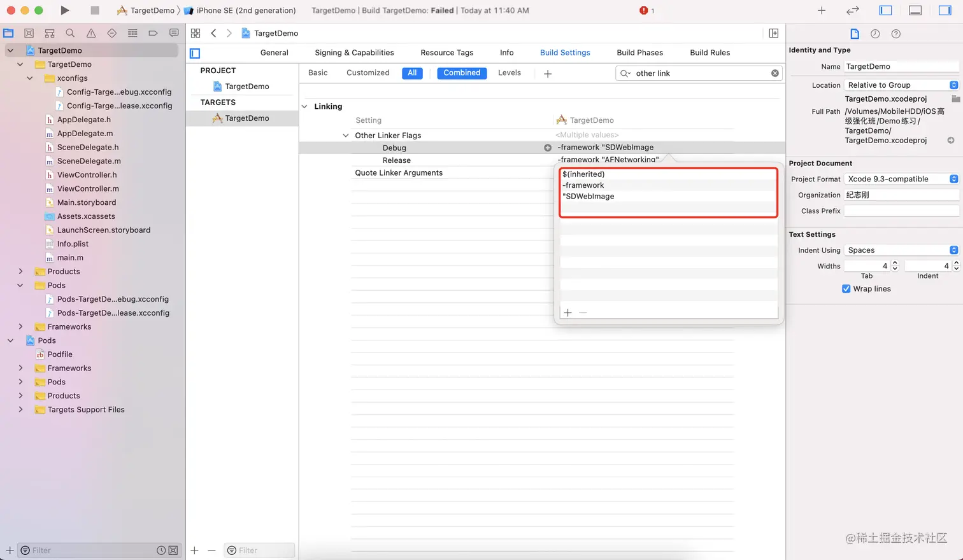The height and width of the screenshot is (560, 963).
Task: Open the Project Format dropdown
Action: click(x=901, y=179)
